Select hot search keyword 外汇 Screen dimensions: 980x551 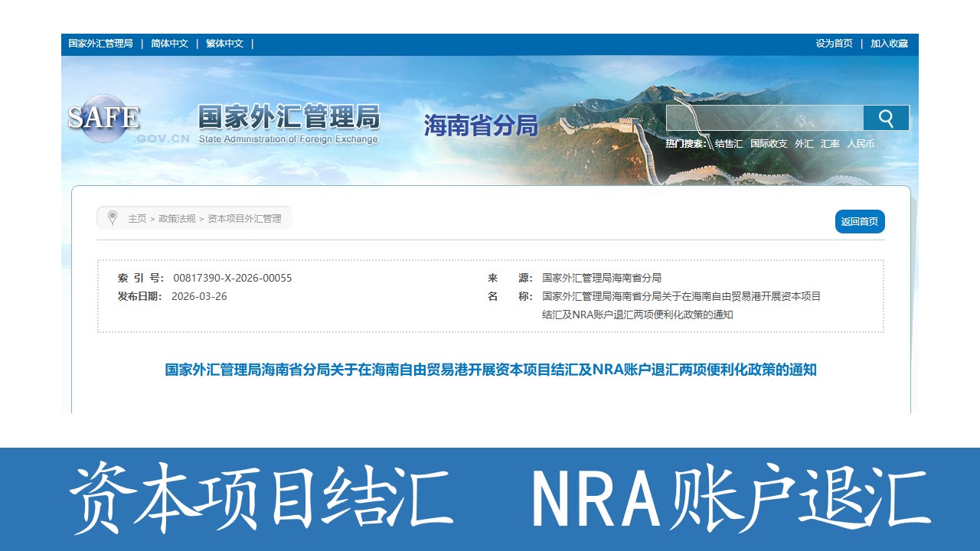click(804, 144)
